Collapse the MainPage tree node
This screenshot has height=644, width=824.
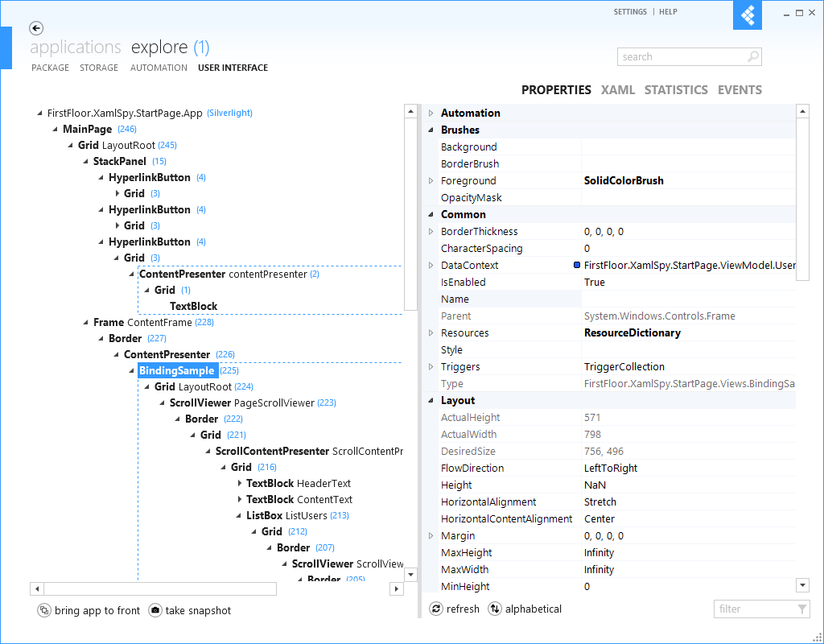point(56,130)
